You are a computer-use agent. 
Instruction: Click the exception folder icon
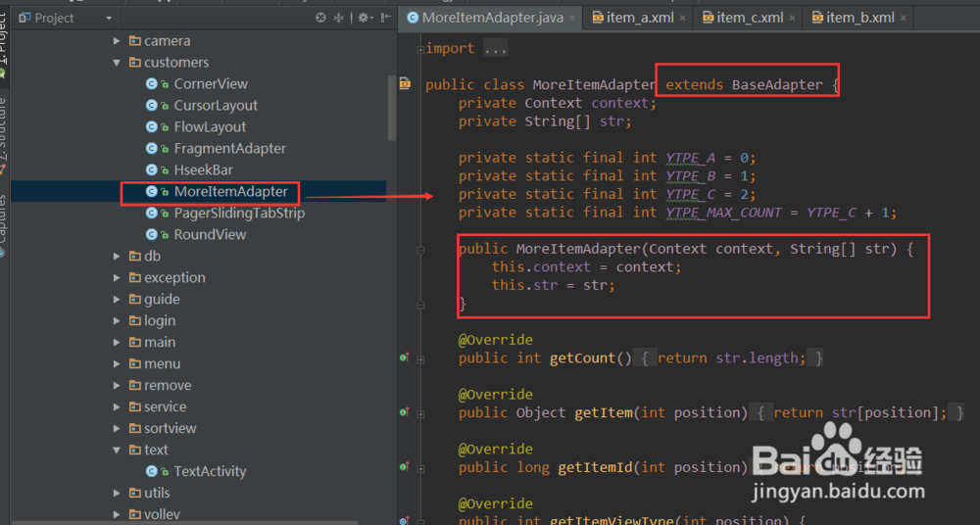[135, 277]
